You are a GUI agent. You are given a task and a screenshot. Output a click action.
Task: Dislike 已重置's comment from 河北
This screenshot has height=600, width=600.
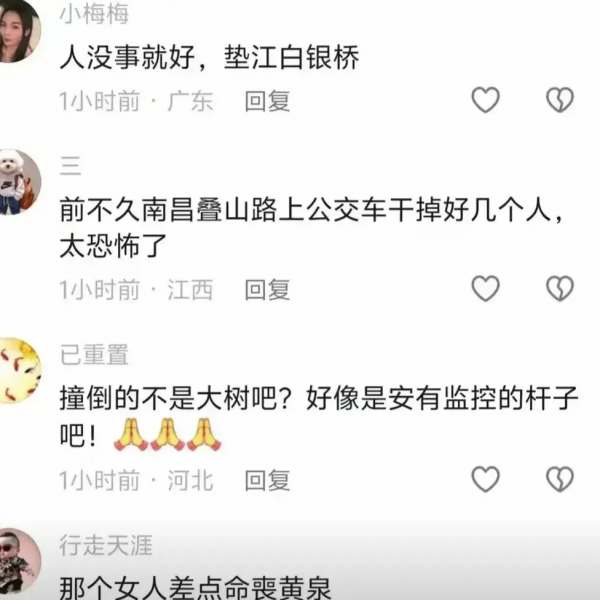pos(559,479)
